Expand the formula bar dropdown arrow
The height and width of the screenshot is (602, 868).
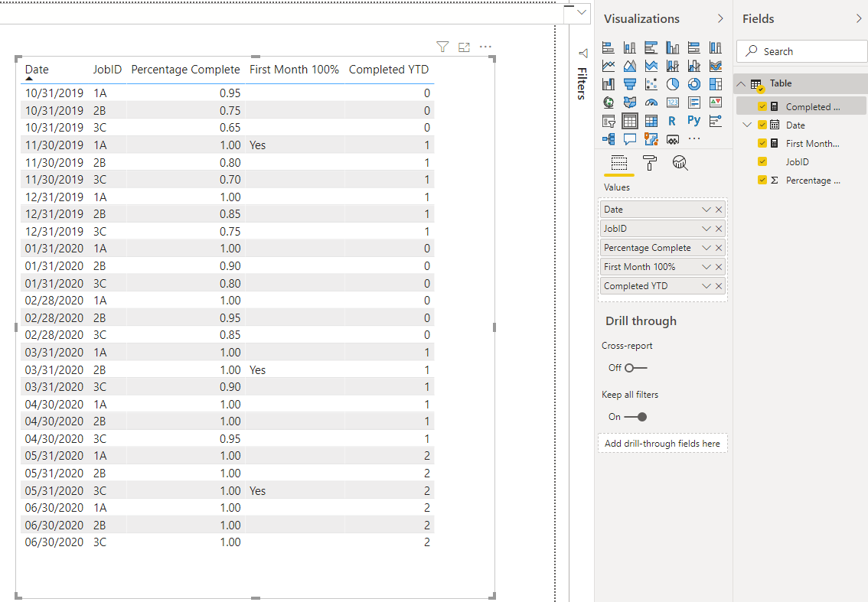(581, 12)
